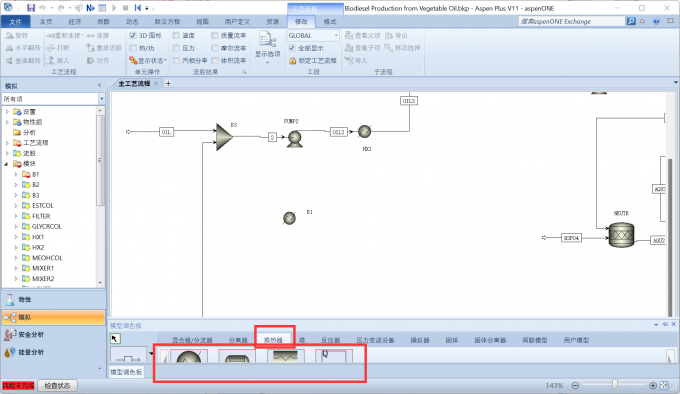This screenshot has height=394, width=680.
Task: Expand the 设置 tree node
Action: click(x=7, y=112)
